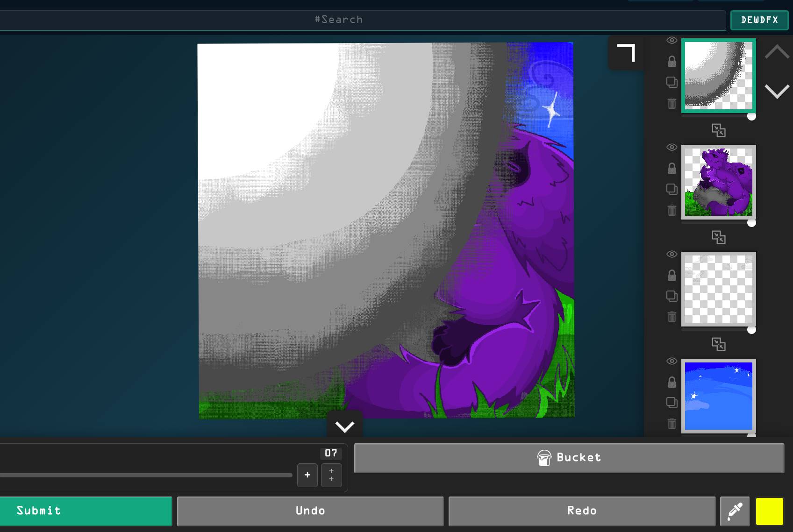Select the blue sky layer thumbnail
Image resolution: width=793 pixels, height=532 pixels.
click(719, 396)
